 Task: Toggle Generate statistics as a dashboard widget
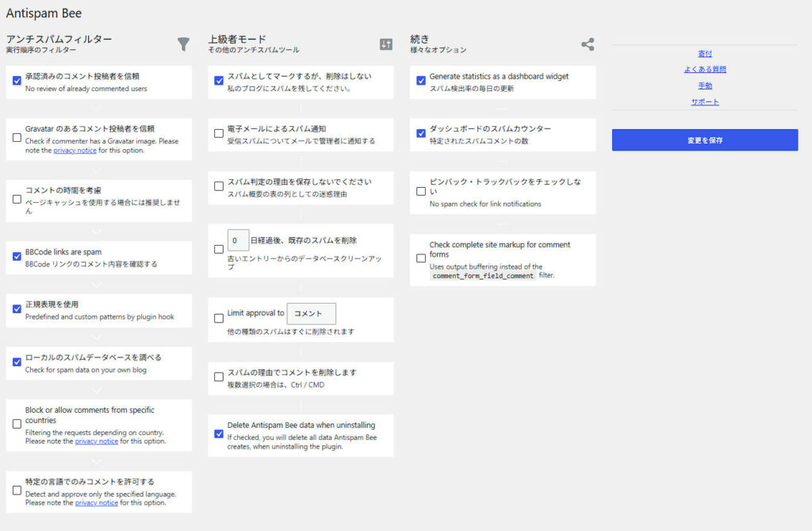coord(421,81)
